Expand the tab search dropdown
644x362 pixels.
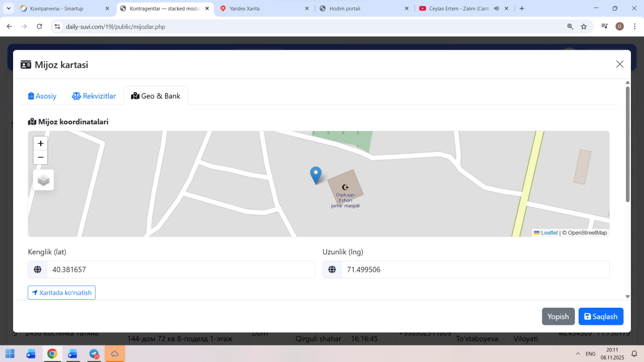click(x=9, y=9)
